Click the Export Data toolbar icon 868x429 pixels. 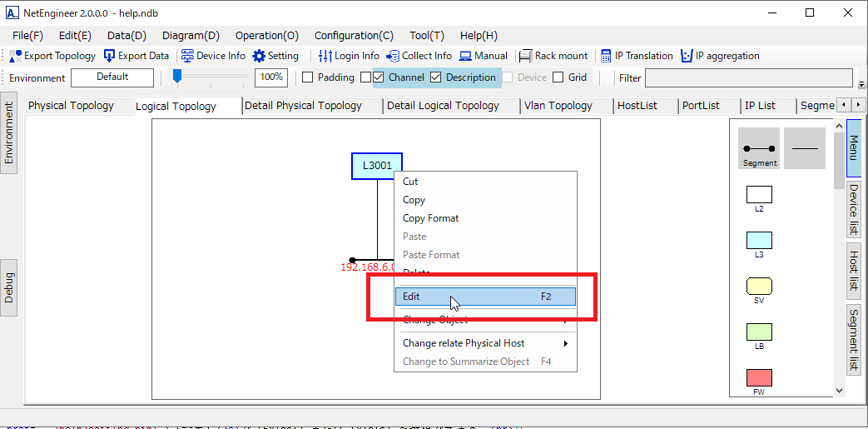point(110,56)
